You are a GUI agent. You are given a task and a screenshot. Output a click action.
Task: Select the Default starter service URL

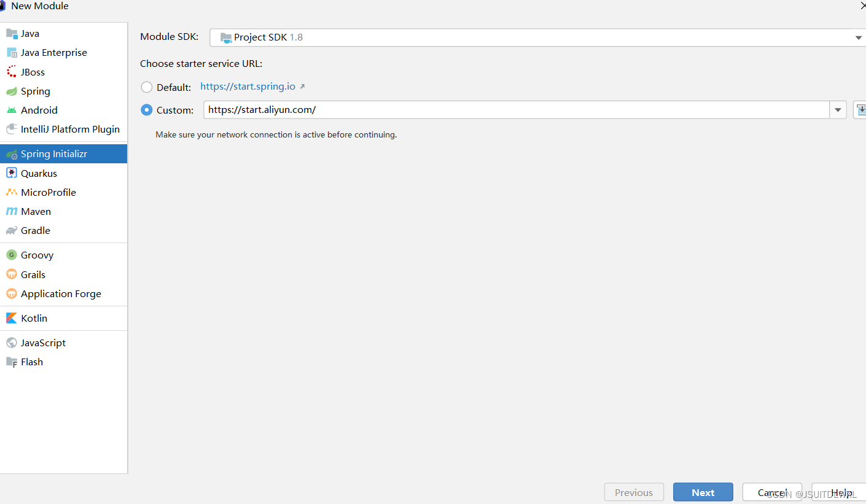click(x=146, y=87)
